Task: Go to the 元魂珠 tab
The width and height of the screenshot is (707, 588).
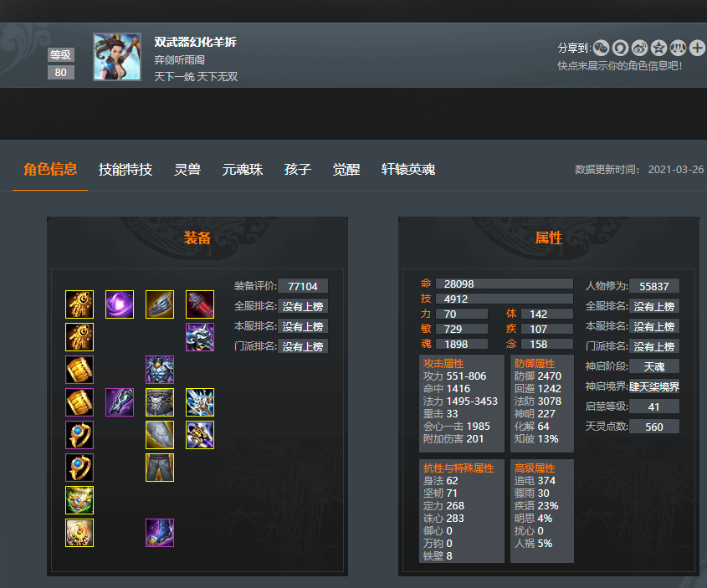Action: pyautogui.click(x=242, y=170)
